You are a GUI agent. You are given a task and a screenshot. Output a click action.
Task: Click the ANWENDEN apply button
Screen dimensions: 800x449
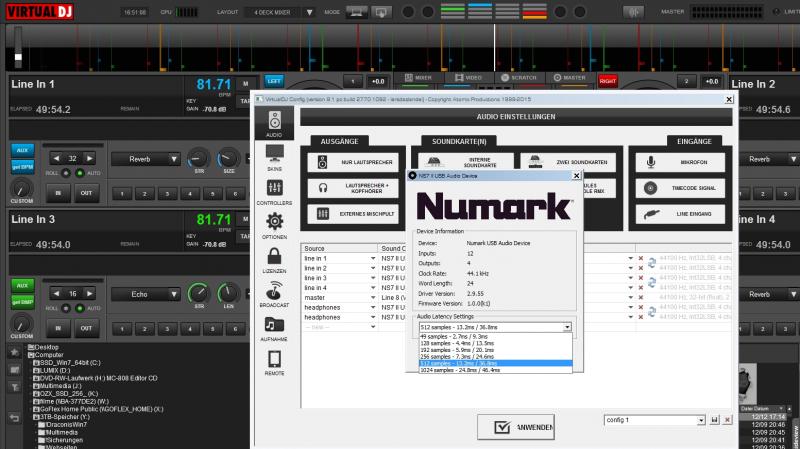coord(522,427)
